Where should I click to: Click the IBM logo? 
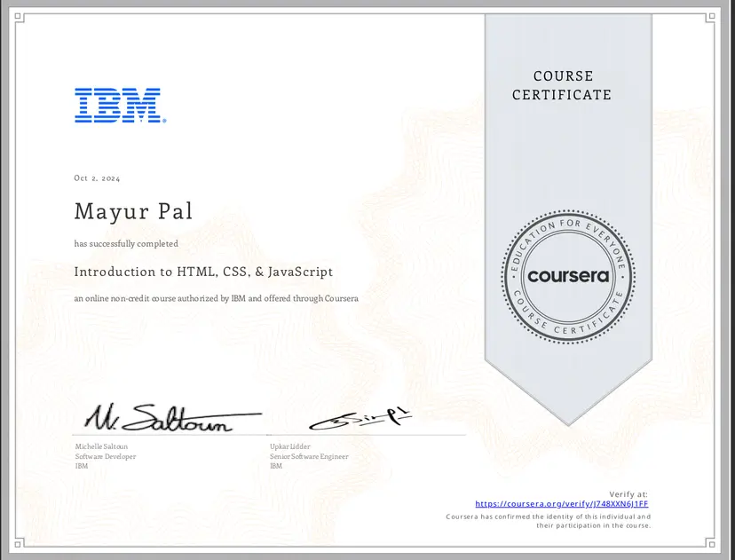click(x=120, y=106)
